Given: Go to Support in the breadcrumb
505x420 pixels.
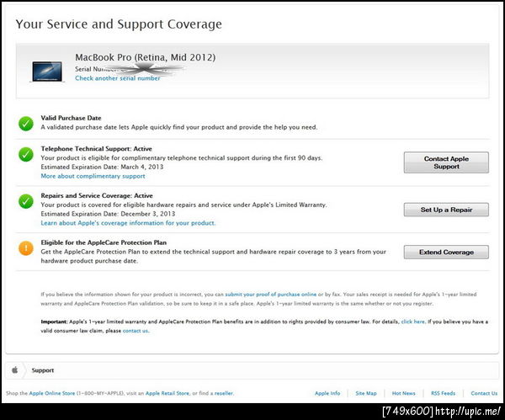Looking at the screenshot, I should coord(43,370).
